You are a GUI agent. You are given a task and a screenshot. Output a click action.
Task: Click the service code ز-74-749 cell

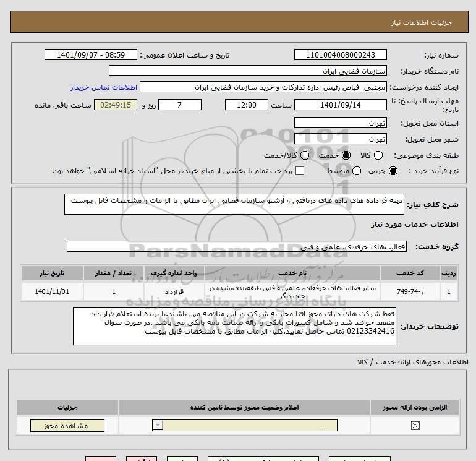[409, 291]
